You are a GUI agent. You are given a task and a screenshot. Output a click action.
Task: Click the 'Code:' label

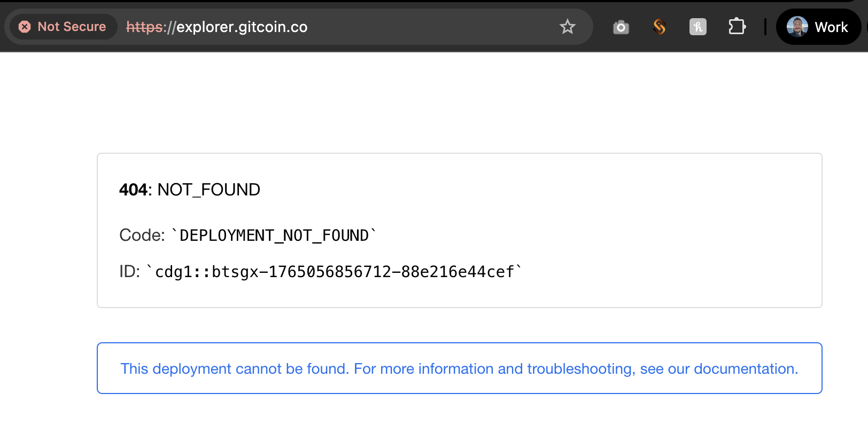[142, 235]
